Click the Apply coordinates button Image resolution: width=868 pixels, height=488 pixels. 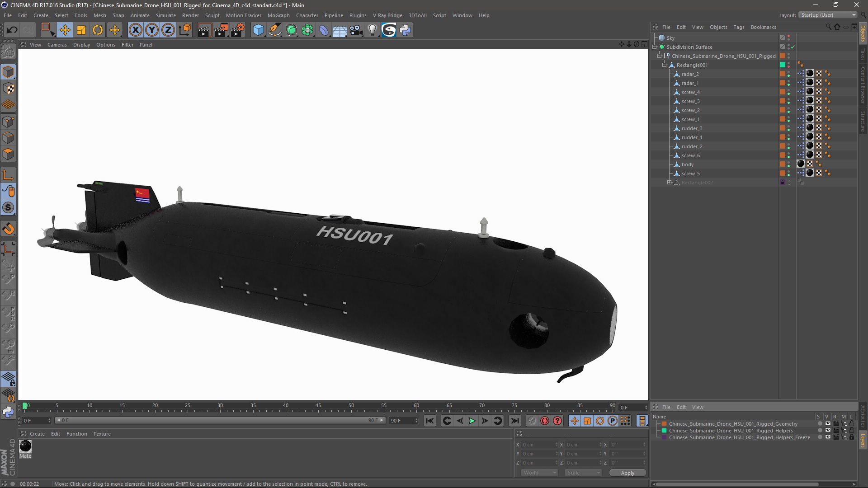click(x=627, y=473)
